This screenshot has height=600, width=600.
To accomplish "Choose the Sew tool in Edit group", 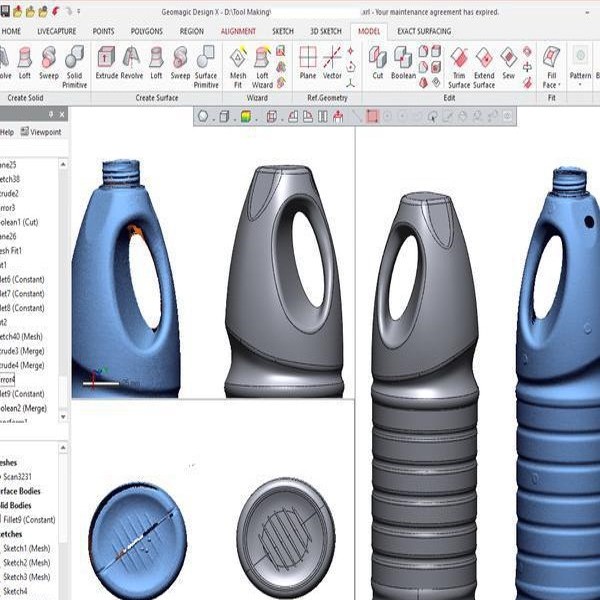I will pyautogui.click(x=509, y=62).
